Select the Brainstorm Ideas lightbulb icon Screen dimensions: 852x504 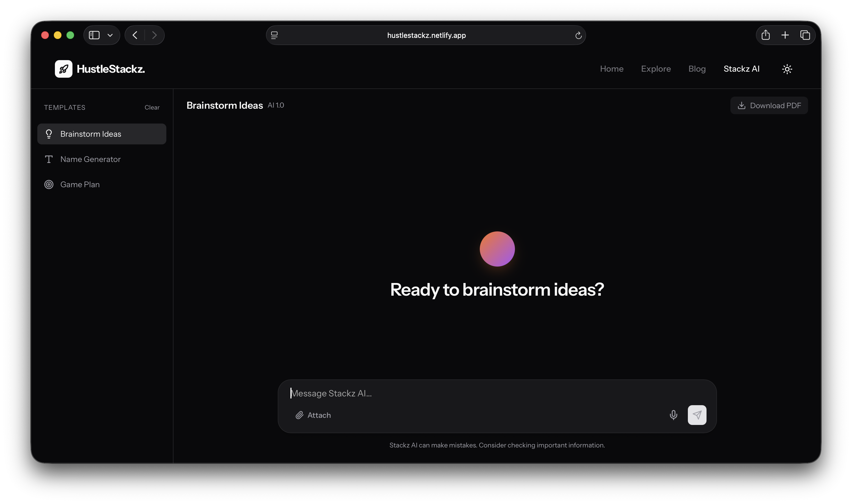pos(49,134)
